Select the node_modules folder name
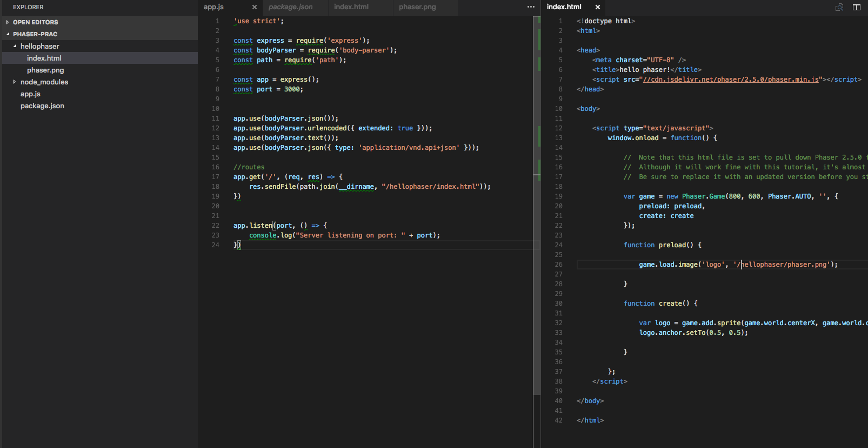Viewport: 868px width, 448px height. (44, 82)
